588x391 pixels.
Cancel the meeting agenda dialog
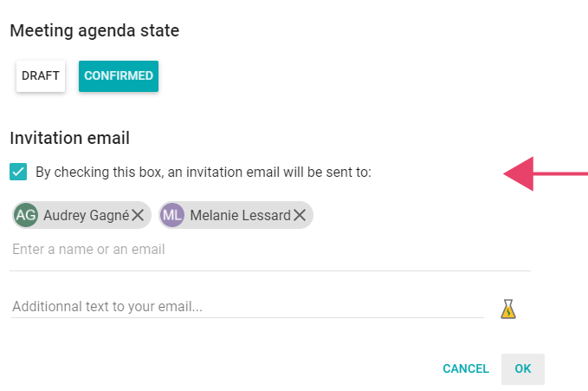click(x=466, y=368)
